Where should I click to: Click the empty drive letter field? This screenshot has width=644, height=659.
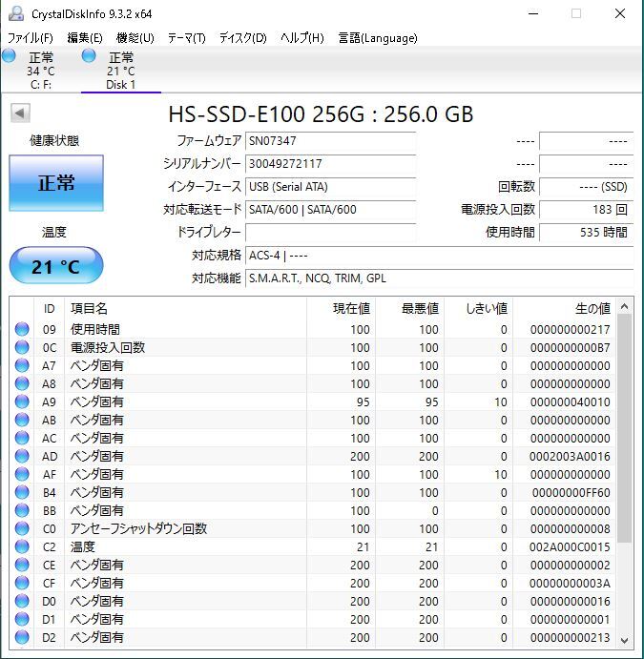[330, 232]
